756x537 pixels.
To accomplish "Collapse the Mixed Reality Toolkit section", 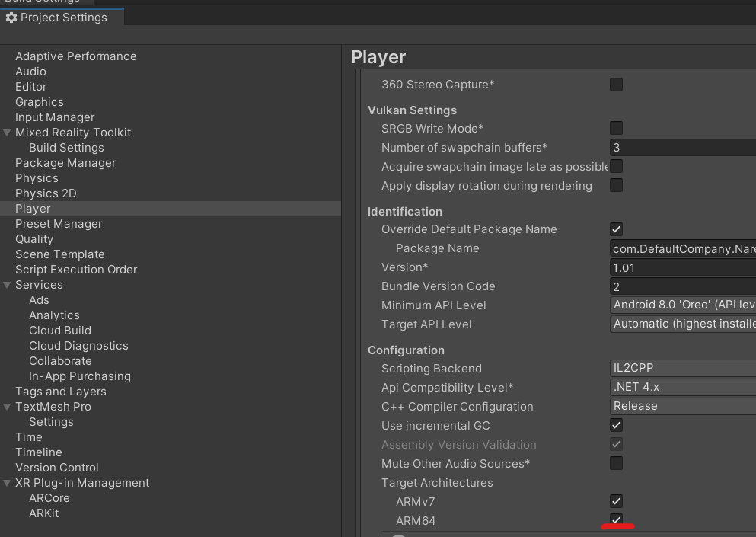I will [x=7, y=133].
